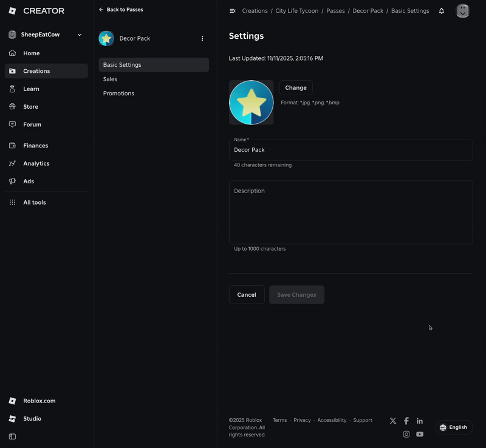This screenshot has width=486, height=448.
Task: Change the pass icon image
Action: click(295, 87)
